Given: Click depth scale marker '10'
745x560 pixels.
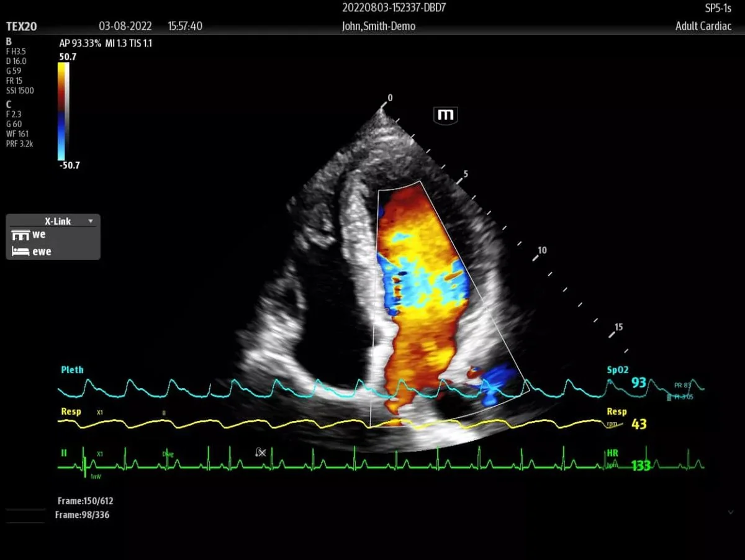Looking at the screenshot, I should (542, 250).
